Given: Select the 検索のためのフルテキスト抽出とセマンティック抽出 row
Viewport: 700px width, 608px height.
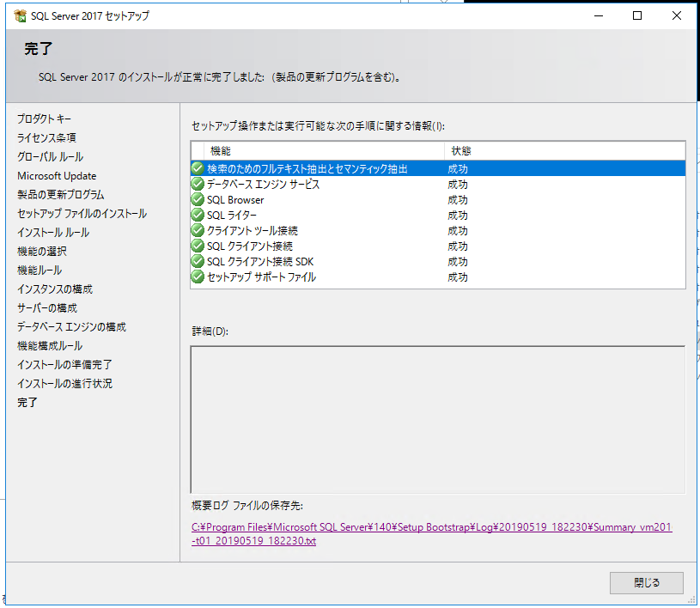Looking at the screenshot, I should point(438,168).
